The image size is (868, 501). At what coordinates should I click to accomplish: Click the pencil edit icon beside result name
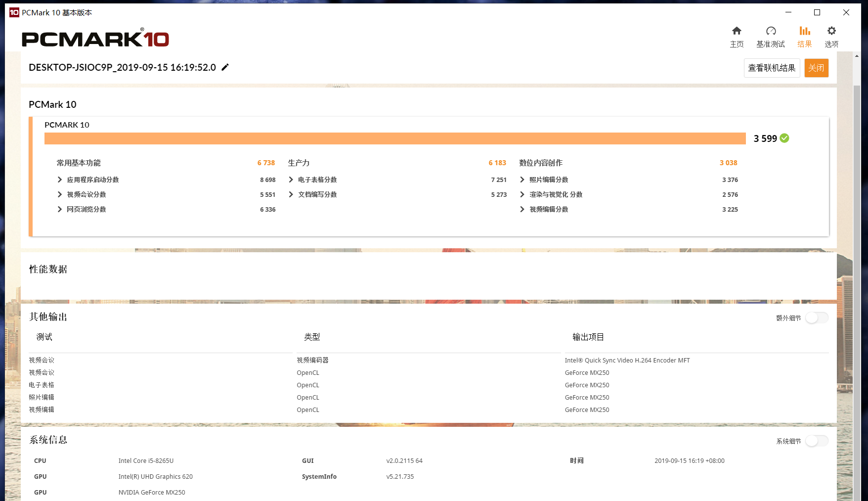click(x=225, y=67)
